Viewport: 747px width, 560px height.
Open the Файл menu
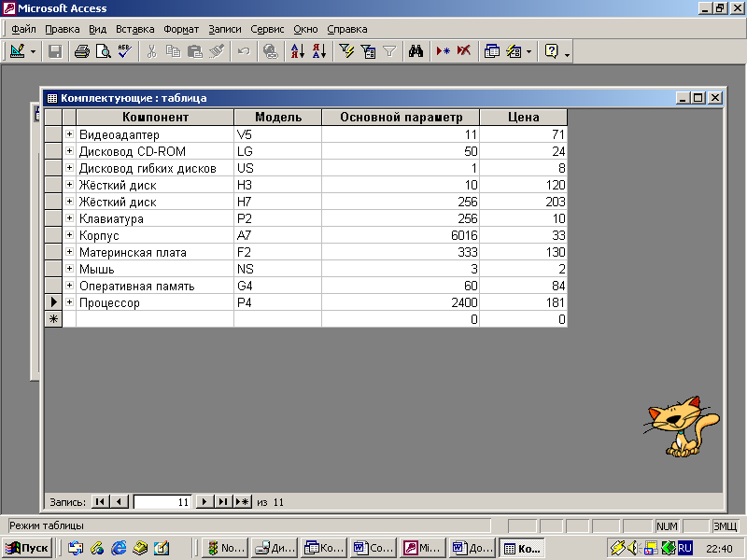[x=23, y=29]
